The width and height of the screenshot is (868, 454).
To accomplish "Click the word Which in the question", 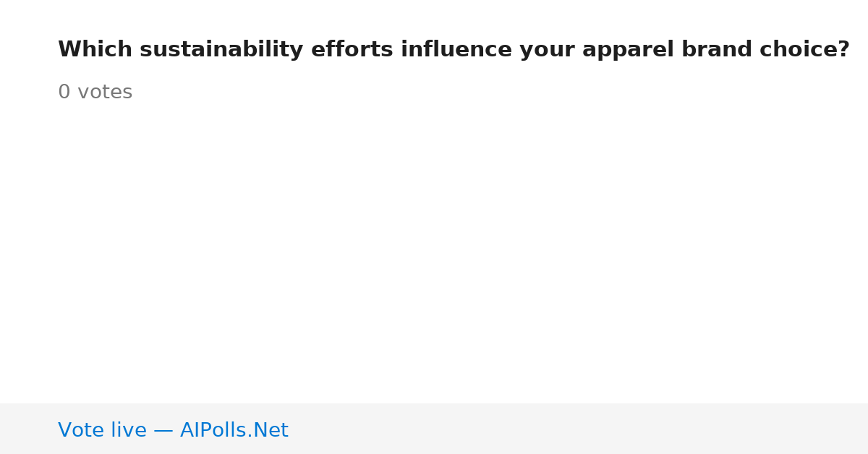I will (95, 50).
